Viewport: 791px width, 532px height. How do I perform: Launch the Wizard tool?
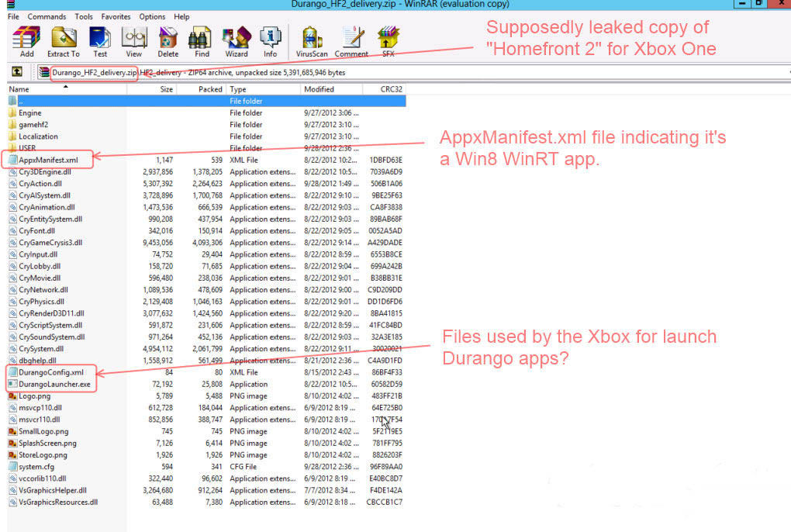pos(236,42)
